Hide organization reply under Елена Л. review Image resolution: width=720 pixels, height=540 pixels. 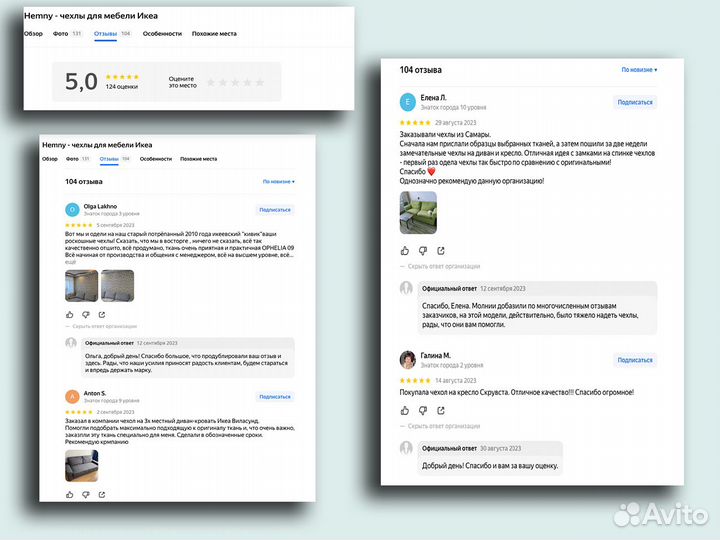pyautogui.click(x=443, y=266)
